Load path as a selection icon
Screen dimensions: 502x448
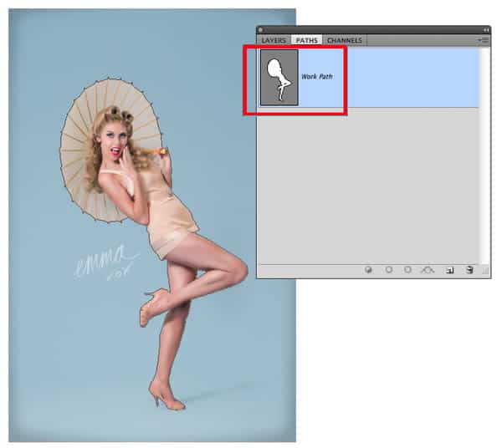[x=408, y=270]
